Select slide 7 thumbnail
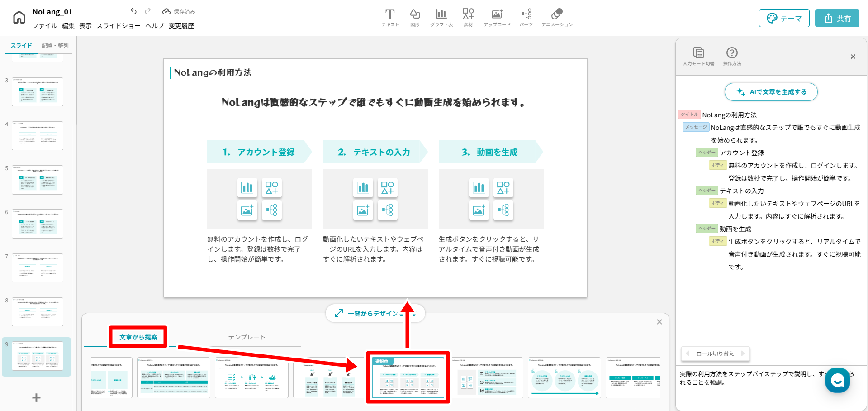Screen dimensions: 868x411 coord(38,268)
